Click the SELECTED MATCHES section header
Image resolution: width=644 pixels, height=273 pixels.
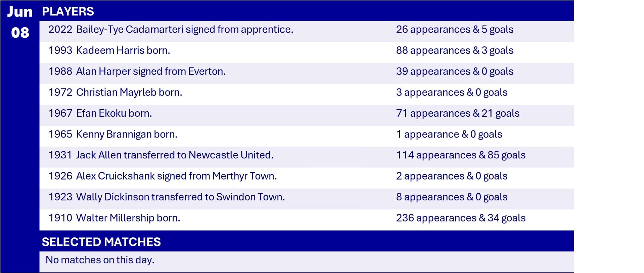(x=101, y=242)
